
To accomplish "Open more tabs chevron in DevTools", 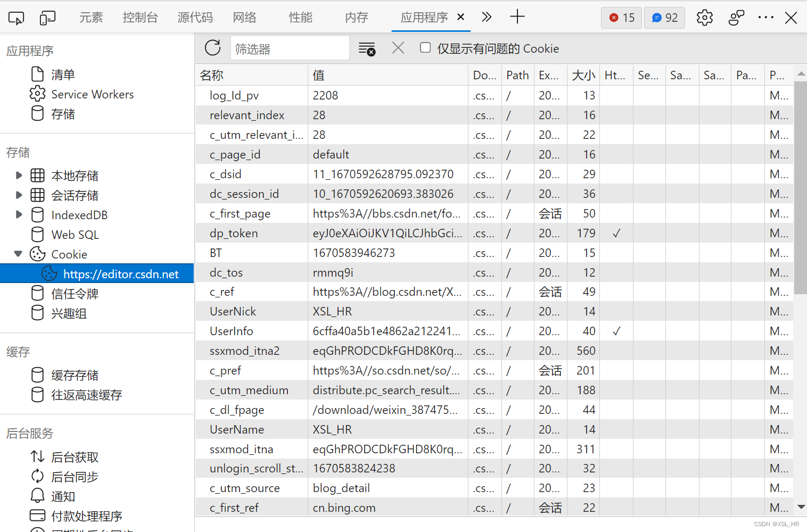I will point(487,17).
